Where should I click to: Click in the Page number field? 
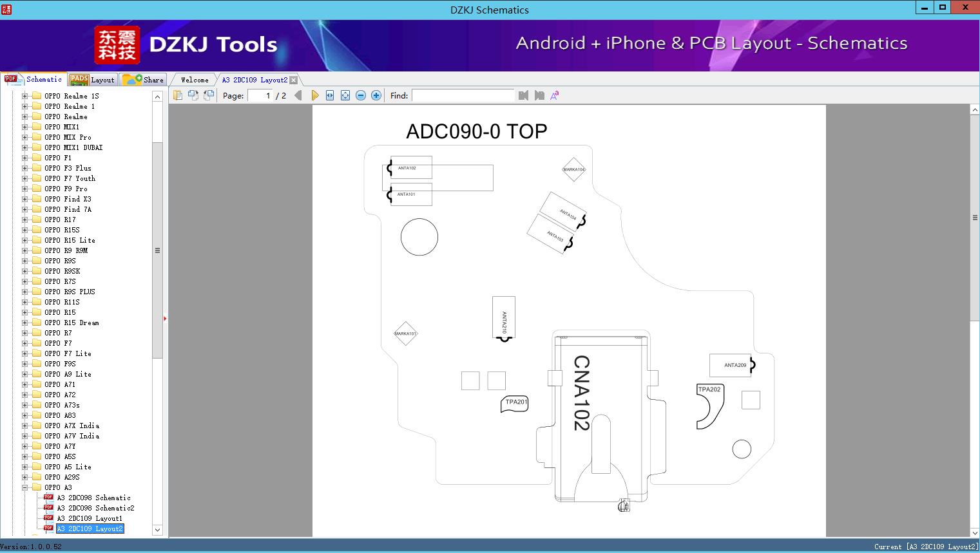[260, 95]
